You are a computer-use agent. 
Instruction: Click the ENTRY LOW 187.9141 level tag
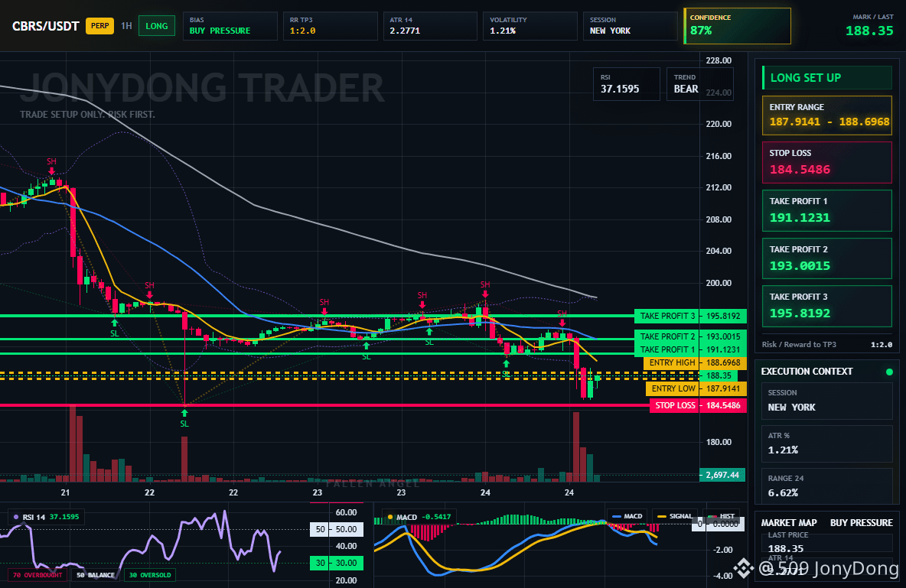click(x=696, y=388)
